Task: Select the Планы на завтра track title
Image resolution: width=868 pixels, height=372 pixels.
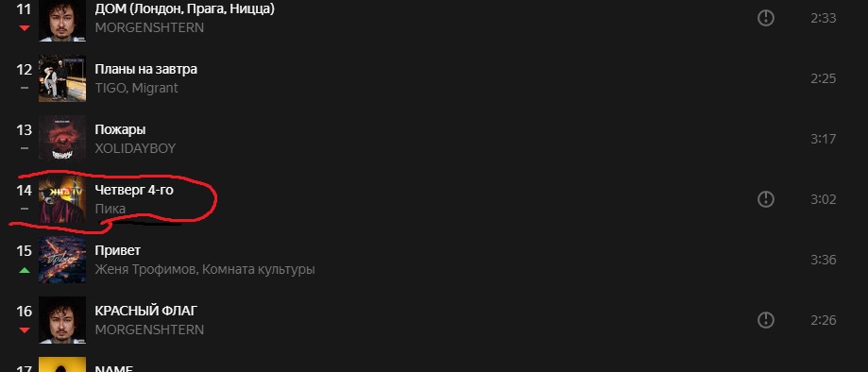Action: (146, 69)
